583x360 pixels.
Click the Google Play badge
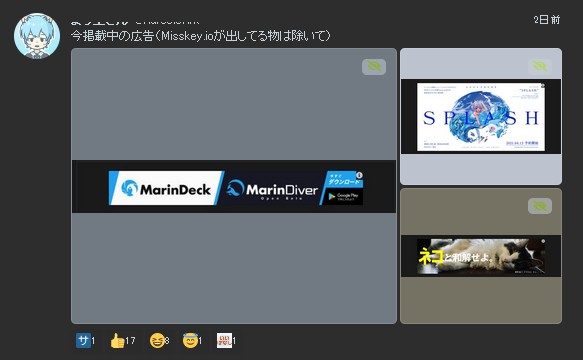[342, 196]
